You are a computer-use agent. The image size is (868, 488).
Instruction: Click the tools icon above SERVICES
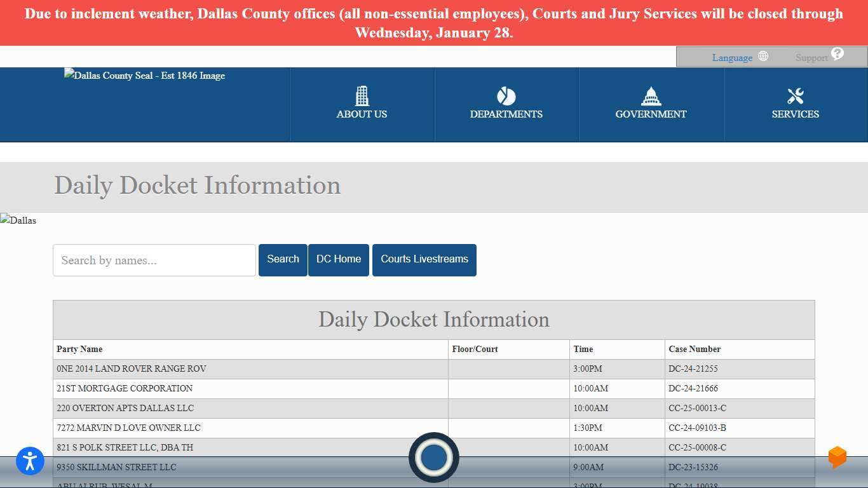pos(796,96)
